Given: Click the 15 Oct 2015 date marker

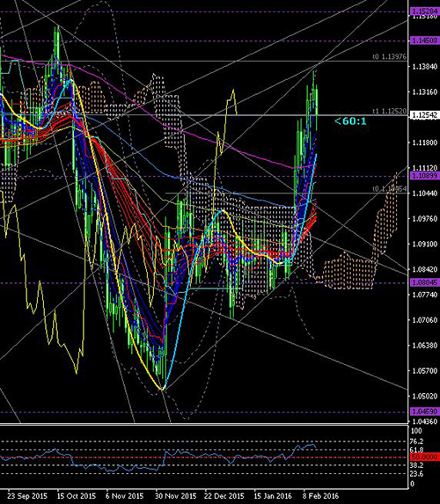Looking at the screenshot, I should 77,495.
